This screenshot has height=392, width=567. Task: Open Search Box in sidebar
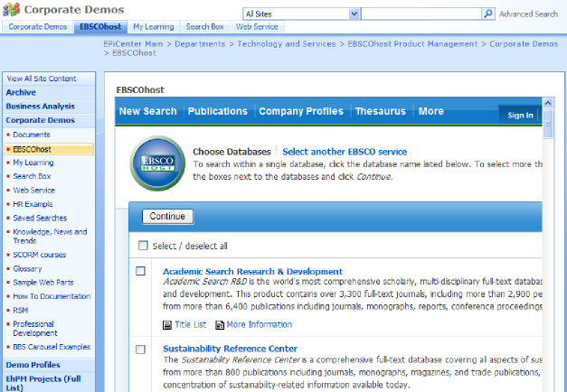[32, 176]
